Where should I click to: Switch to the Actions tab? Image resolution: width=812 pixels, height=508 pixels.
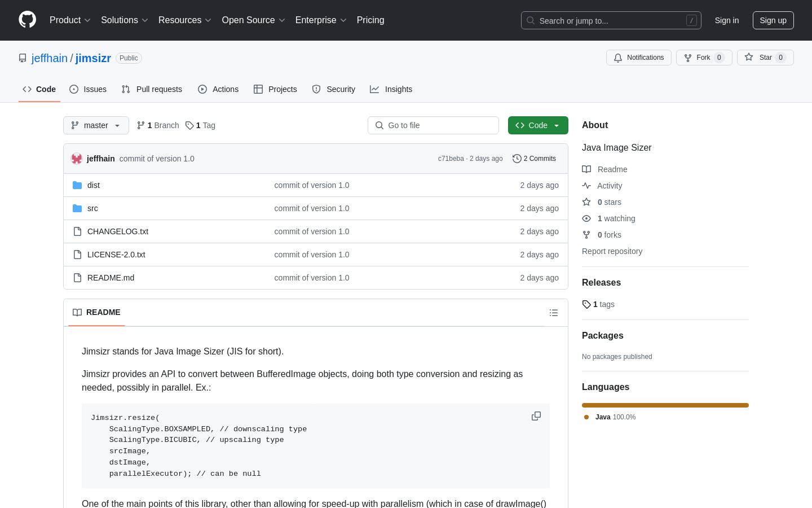click(x=218, y=89)
